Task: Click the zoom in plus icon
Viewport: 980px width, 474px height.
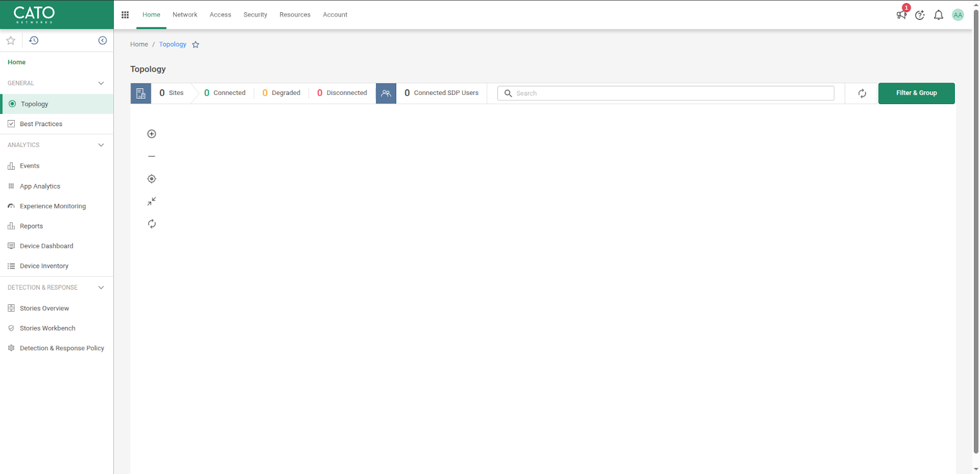Action: [x=152, y=134]
